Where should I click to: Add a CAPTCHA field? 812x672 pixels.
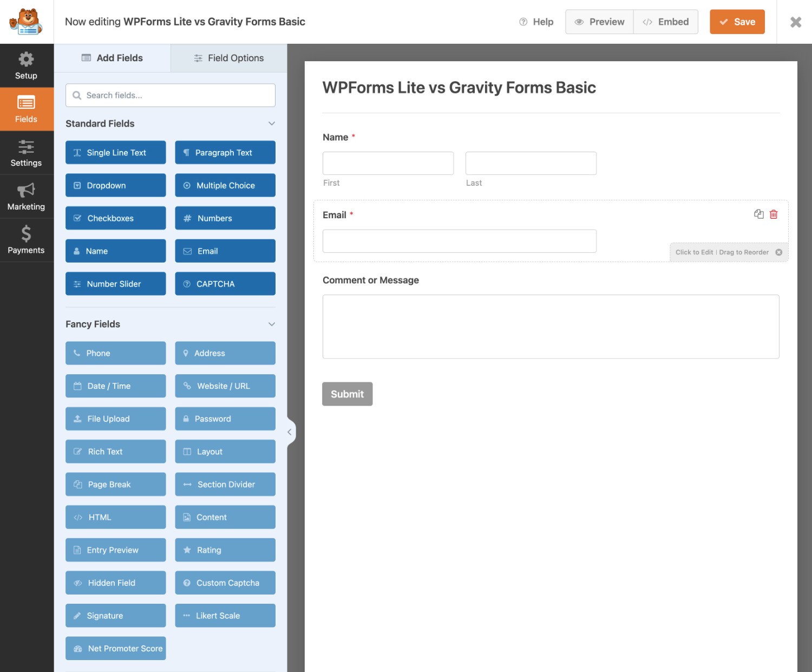pyautogui.click(x=225, y=284)
